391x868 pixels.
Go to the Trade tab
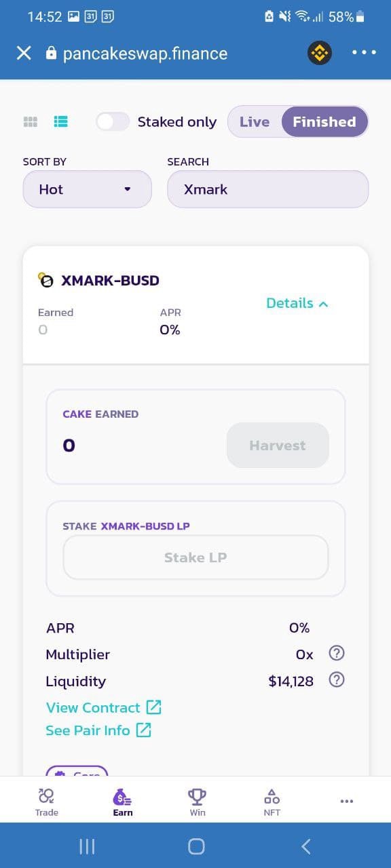[47, 802]
